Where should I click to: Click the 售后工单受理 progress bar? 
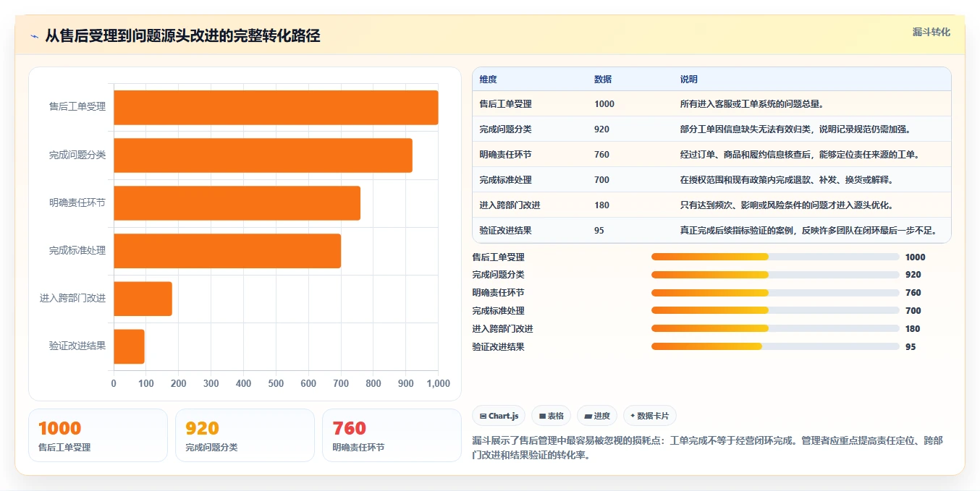[x=775, y=257]
